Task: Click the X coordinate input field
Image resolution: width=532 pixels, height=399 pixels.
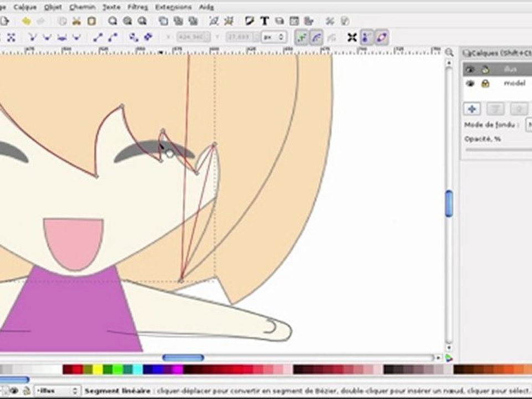Action: (194, 37)
